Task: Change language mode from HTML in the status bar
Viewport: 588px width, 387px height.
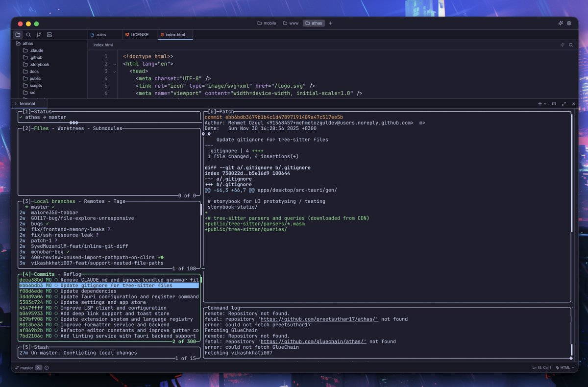Action: pyautogui.click(x=564, y=367)
